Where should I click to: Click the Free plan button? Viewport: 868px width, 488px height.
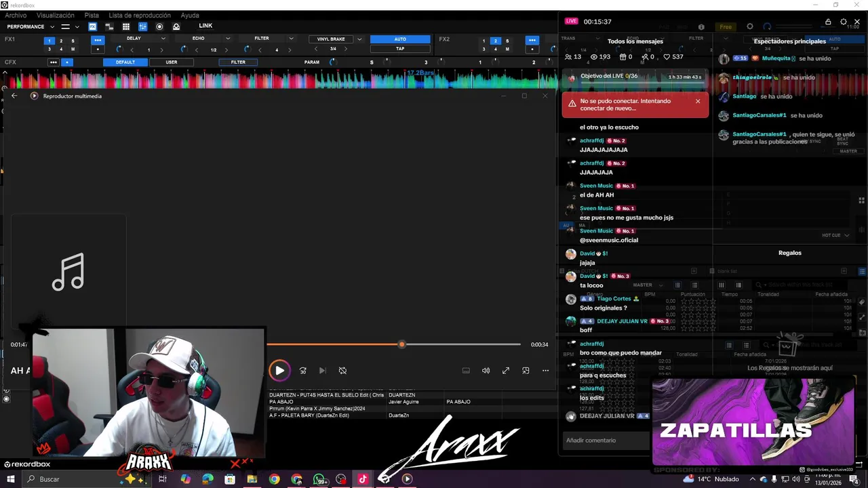726,27
